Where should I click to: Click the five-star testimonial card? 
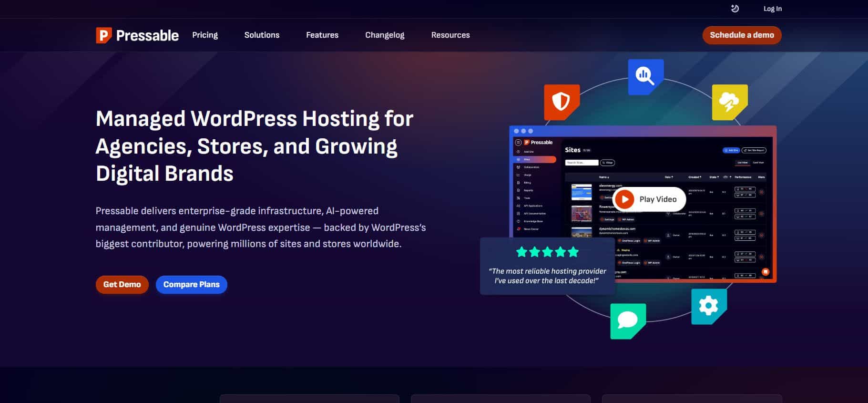(547, 266)
